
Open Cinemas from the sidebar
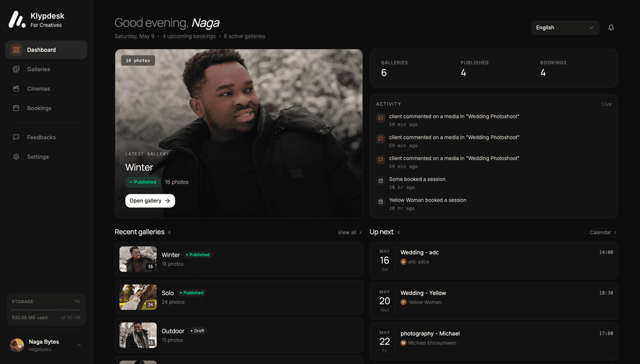point(46,88)
